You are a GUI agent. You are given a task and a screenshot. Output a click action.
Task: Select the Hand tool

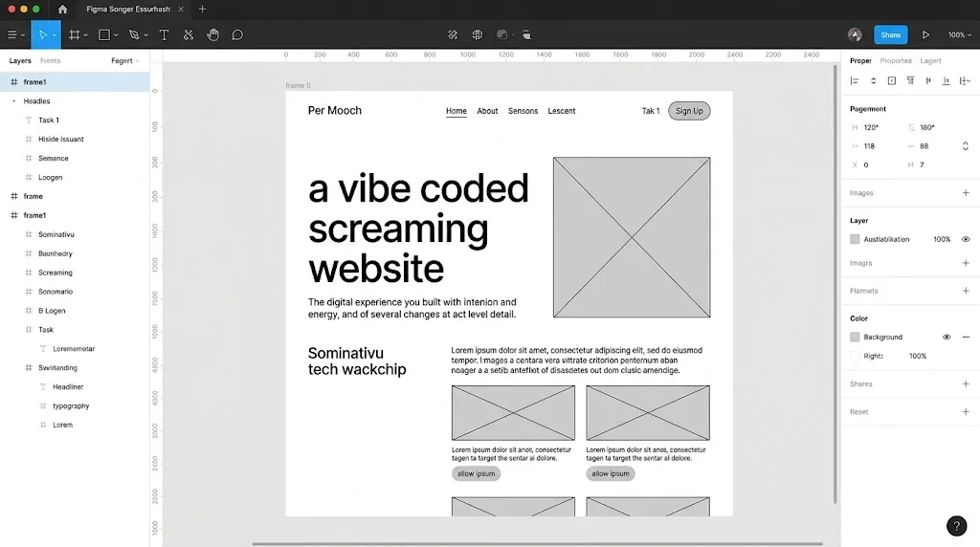pos(213,35)
